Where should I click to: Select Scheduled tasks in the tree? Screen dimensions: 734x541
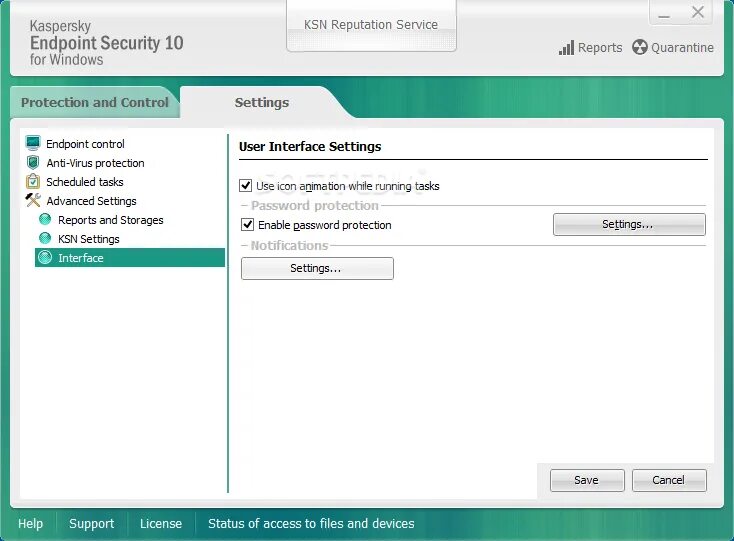coord(85,182)
